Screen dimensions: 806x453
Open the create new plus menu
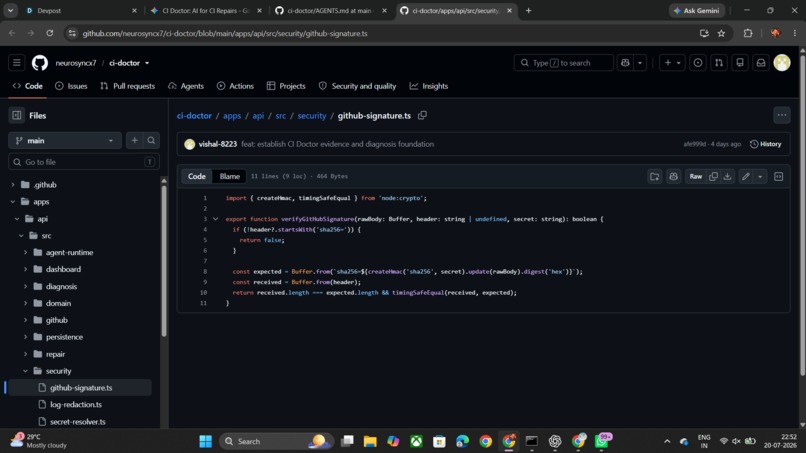point(672,63)
